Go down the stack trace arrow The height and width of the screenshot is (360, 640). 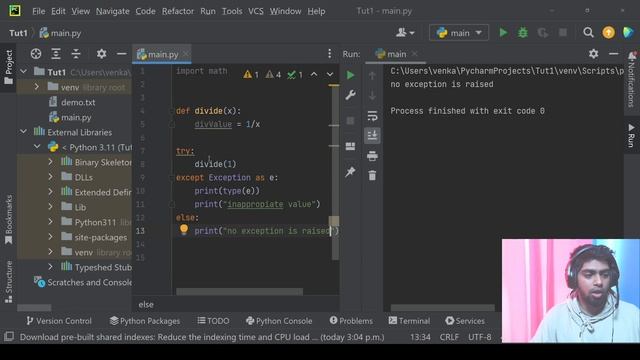372,96
